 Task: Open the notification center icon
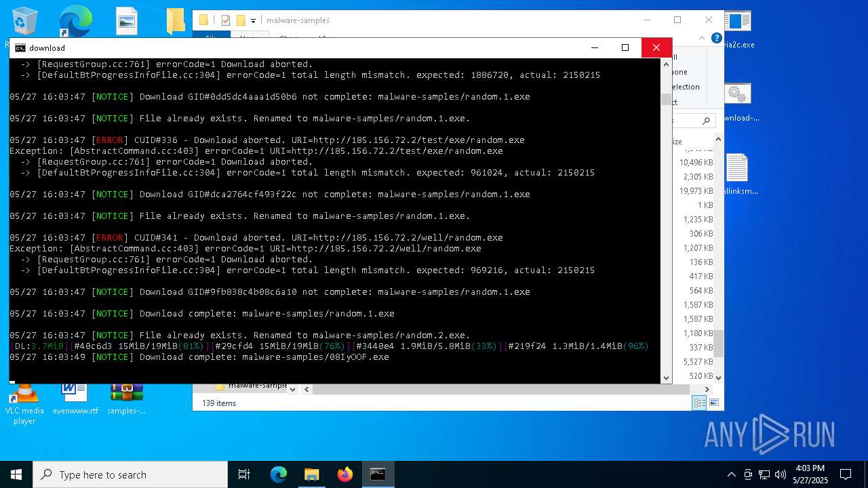(x=846, y=474)
